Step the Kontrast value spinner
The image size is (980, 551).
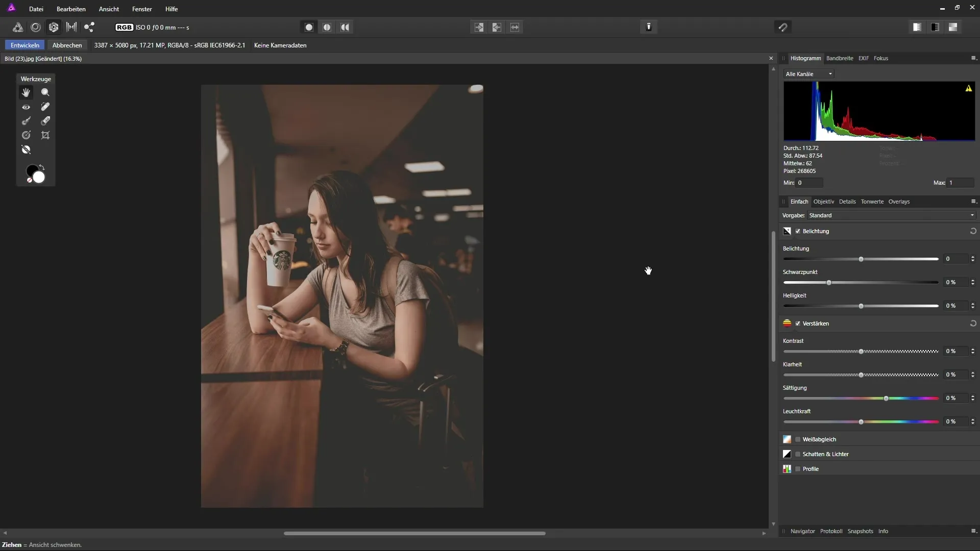[x=973, y=352]
